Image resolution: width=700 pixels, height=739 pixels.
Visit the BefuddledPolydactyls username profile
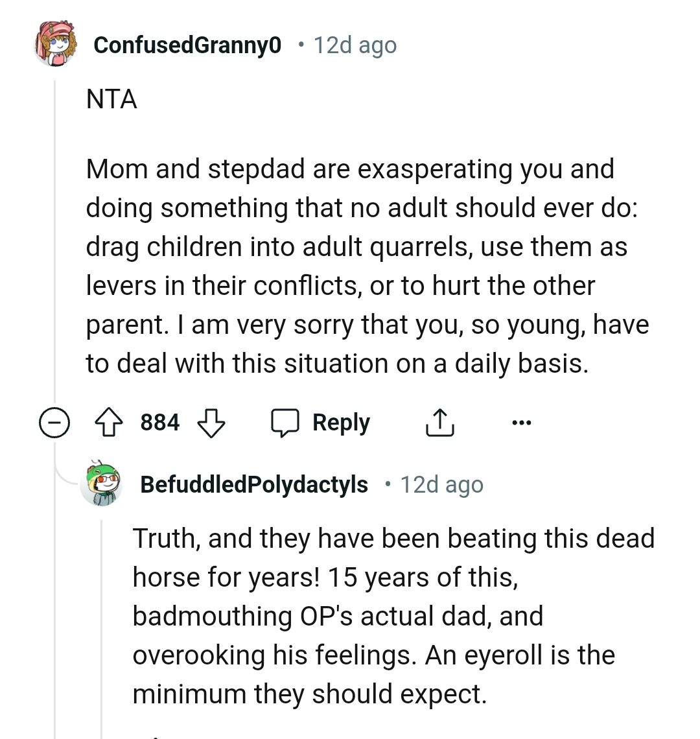254,485
